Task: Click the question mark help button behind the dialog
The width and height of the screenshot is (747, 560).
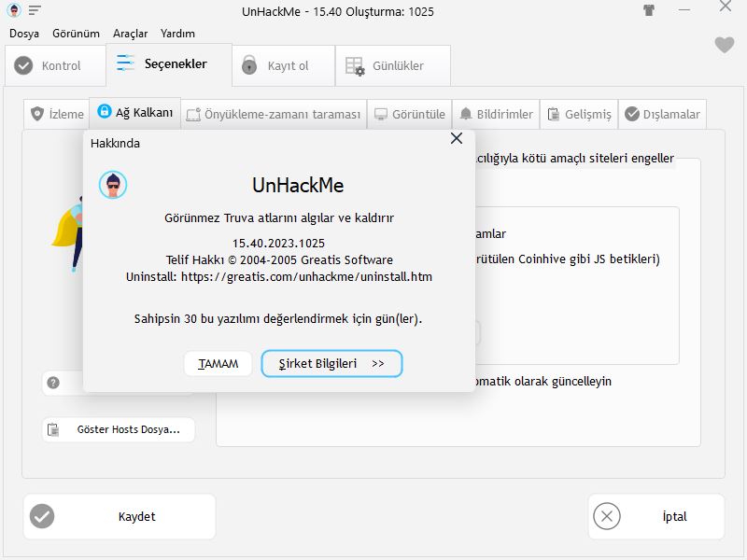Action: click(x=53, y=383)
